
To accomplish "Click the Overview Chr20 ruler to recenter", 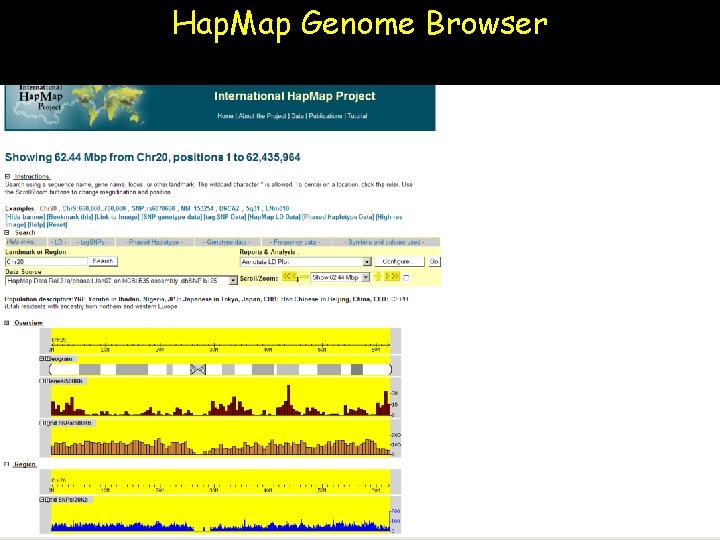I will [x=220, y=344].
